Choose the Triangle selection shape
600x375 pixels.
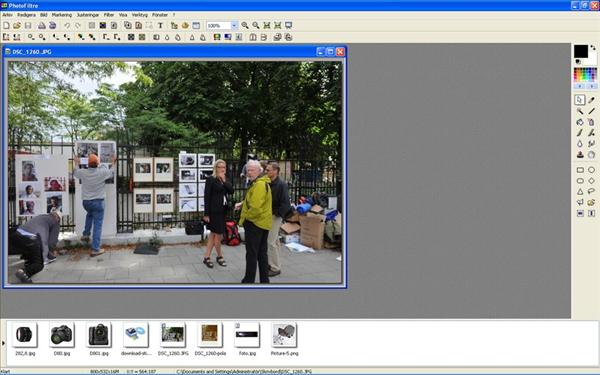(x=580, y=191)
